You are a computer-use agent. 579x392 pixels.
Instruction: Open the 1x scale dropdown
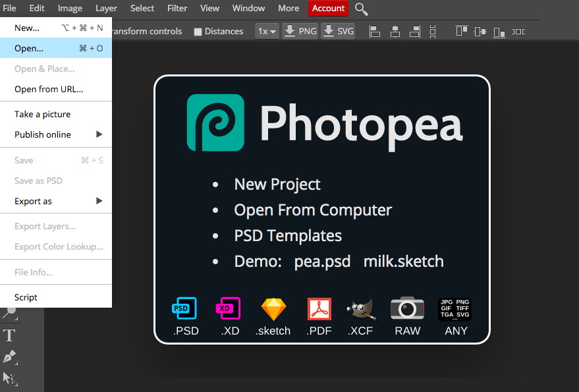pos(267,32)
